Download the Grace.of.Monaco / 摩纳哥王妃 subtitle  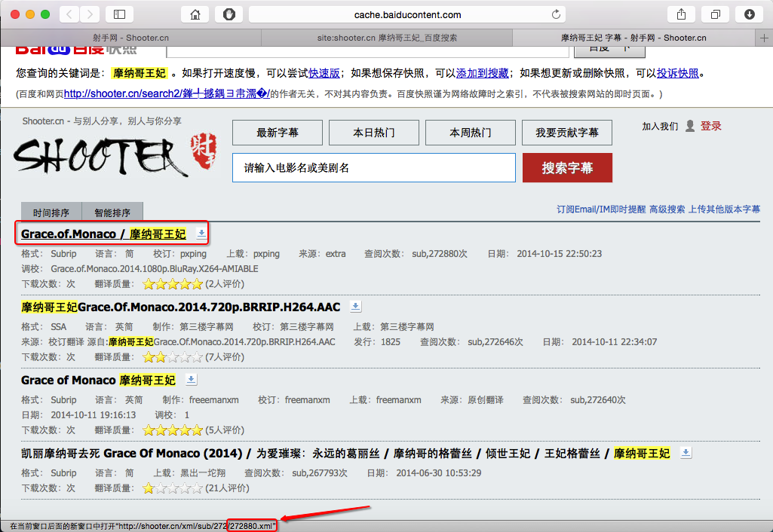pos(201,233)
